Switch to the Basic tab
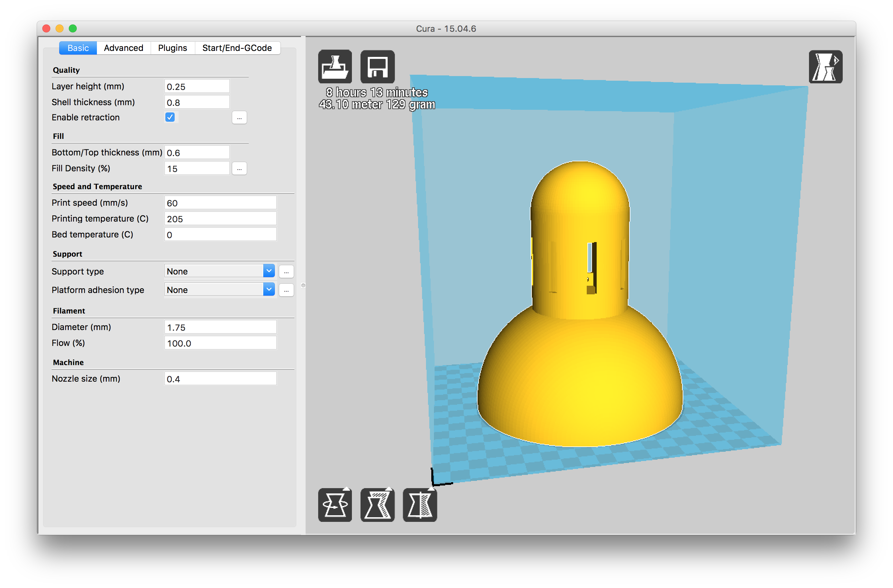 [78, 48]
